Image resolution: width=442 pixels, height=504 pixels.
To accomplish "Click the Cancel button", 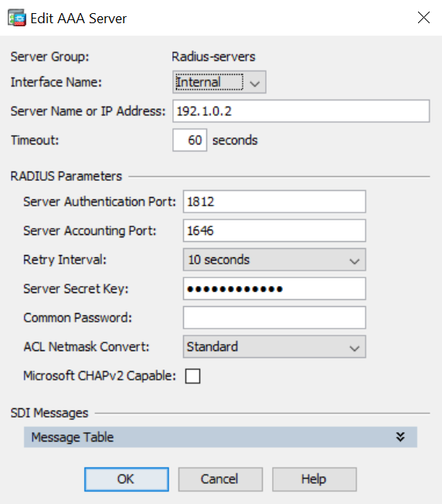I will [220, 479].
